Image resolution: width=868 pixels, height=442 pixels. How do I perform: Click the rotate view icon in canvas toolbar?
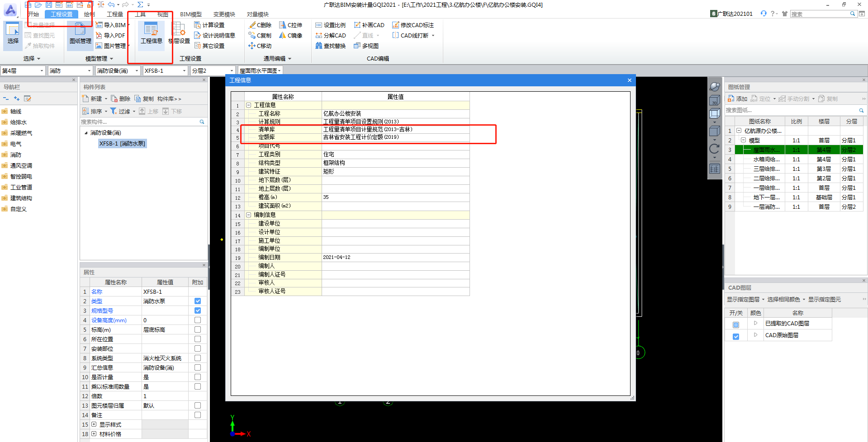pyautogui.click(x=714, y=149)
